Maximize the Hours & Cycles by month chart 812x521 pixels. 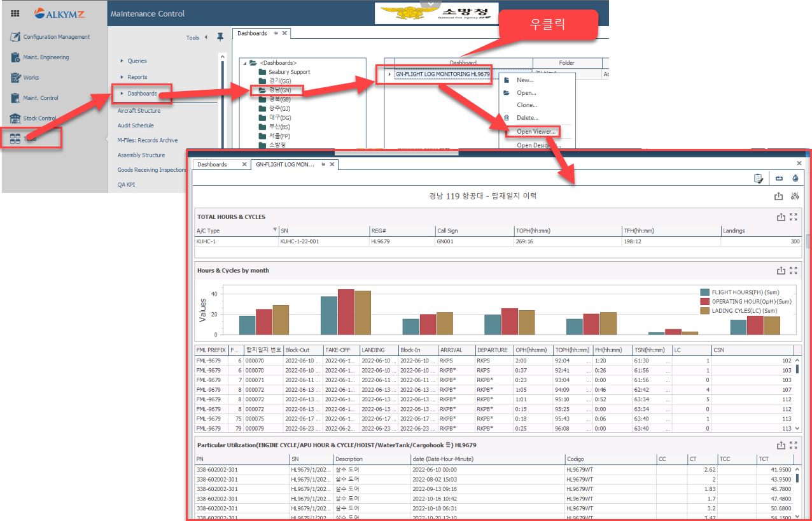(794, 271)
